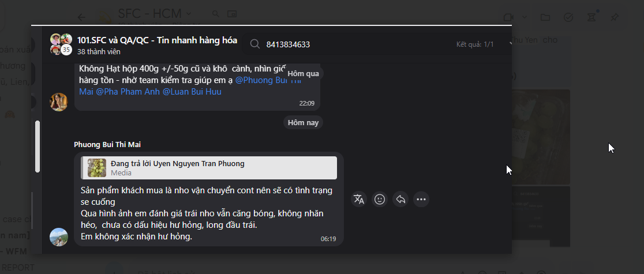
Task: Click the search icon next to SFC - HCM
Action: coord(216,14)
